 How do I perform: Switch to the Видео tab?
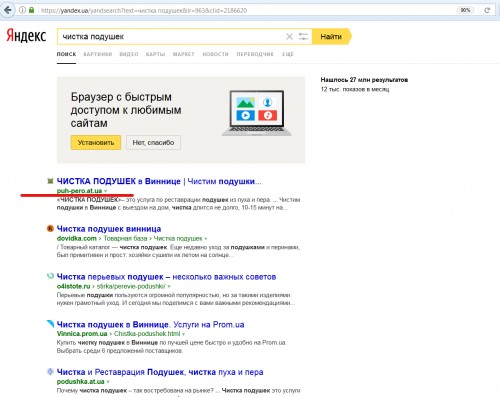tap(129, 54)
